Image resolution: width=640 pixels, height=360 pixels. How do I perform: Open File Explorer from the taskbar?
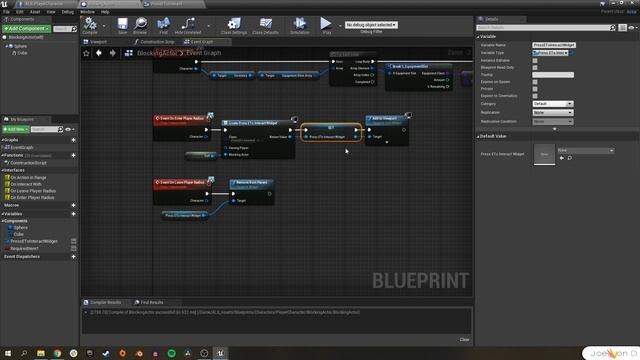click(x=41, y=353)
